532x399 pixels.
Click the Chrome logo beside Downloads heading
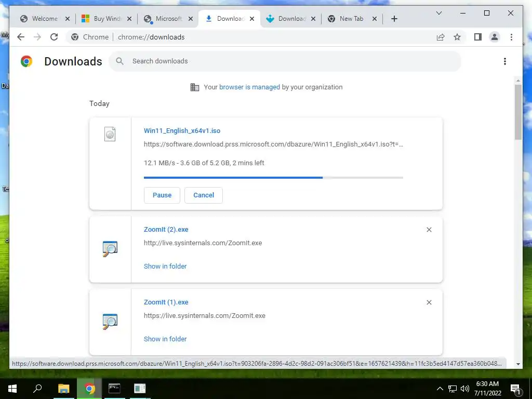[x=26, y=61]
